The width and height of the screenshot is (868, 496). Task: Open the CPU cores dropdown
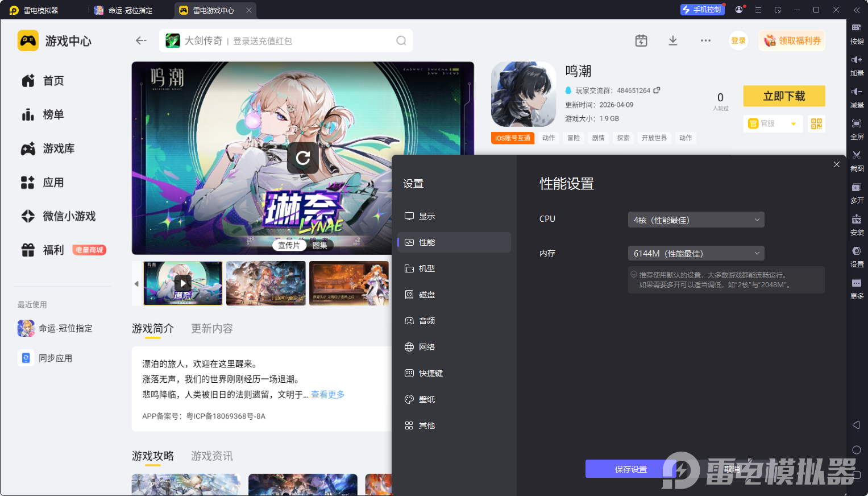coord(696,220)
